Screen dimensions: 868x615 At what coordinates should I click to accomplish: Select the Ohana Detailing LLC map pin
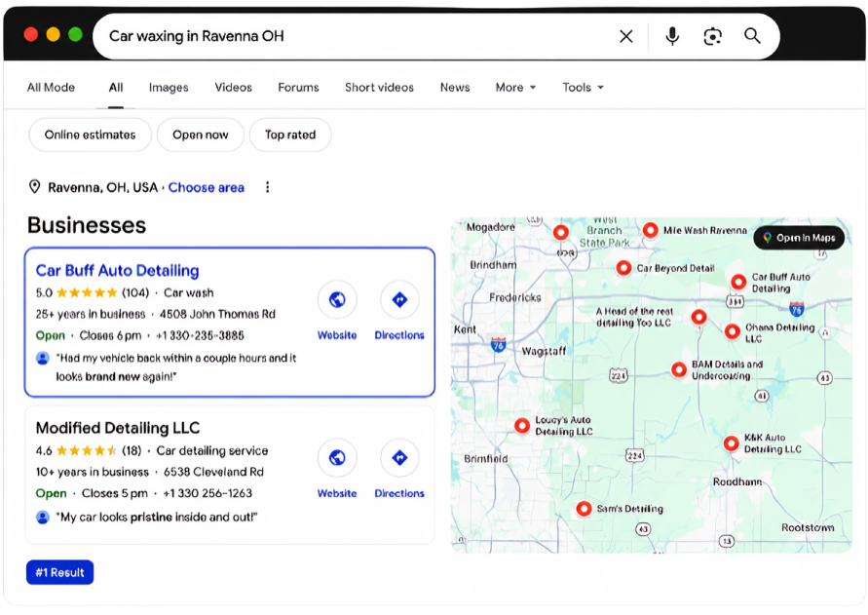tap(733, 332)
